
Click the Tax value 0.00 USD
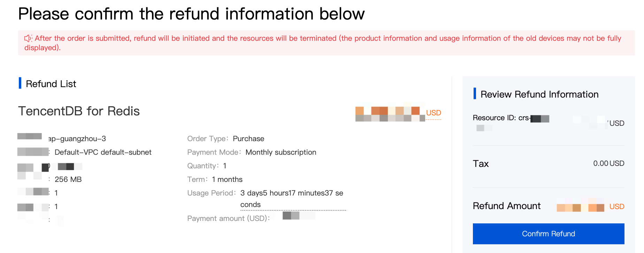[x=608, y=163]
